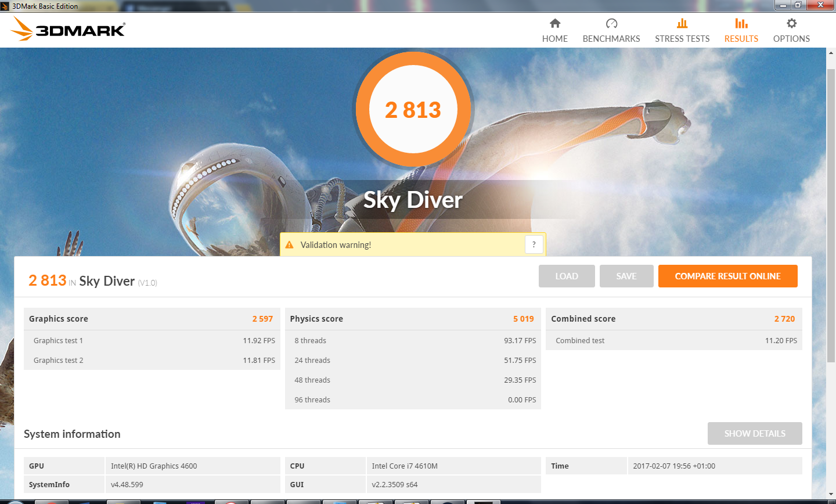Viewport: 836px width, 504px height.
Task: Click the Load result button
Action: pos(567,276)
